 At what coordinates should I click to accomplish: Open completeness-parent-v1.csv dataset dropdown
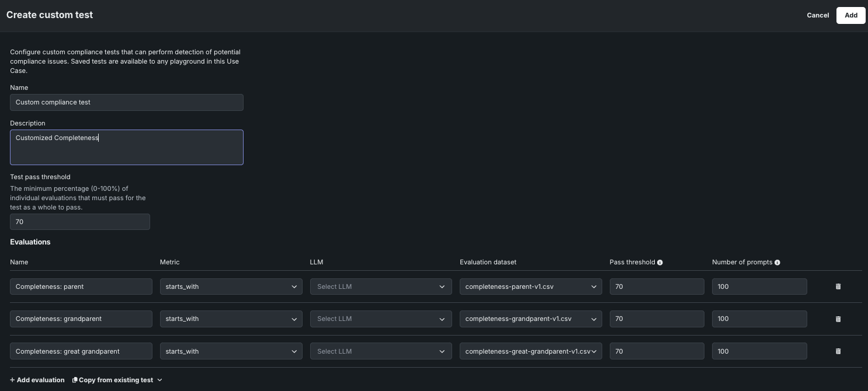[530, 287]
